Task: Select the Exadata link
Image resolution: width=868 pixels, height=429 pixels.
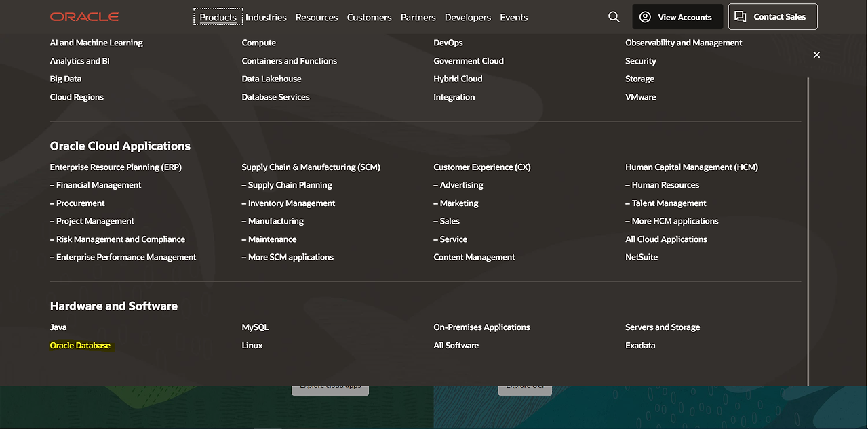Action: click(640, 346)
